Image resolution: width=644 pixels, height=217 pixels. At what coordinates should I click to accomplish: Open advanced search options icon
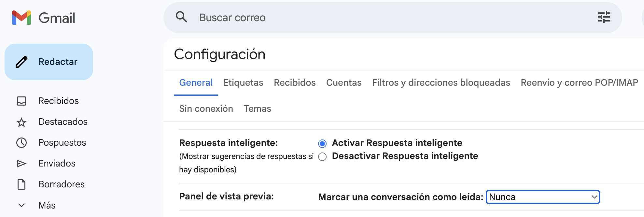pos(604,17)
